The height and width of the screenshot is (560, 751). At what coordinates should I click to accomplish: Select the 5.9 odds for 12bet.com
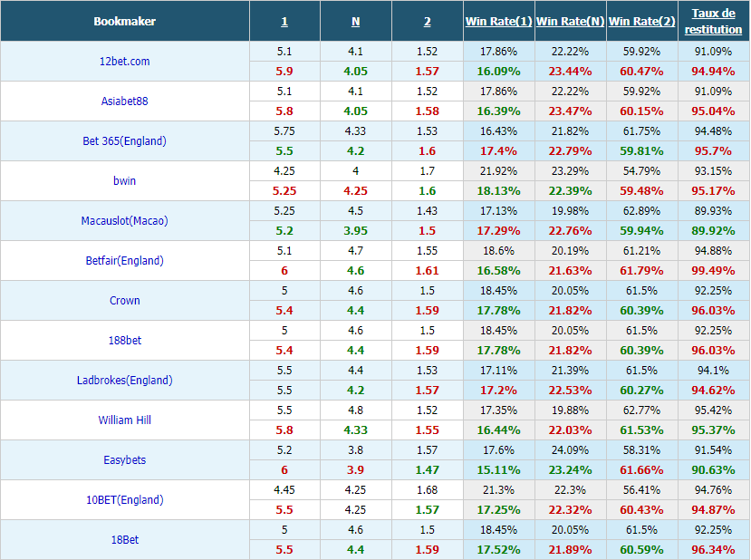point(284,72)
